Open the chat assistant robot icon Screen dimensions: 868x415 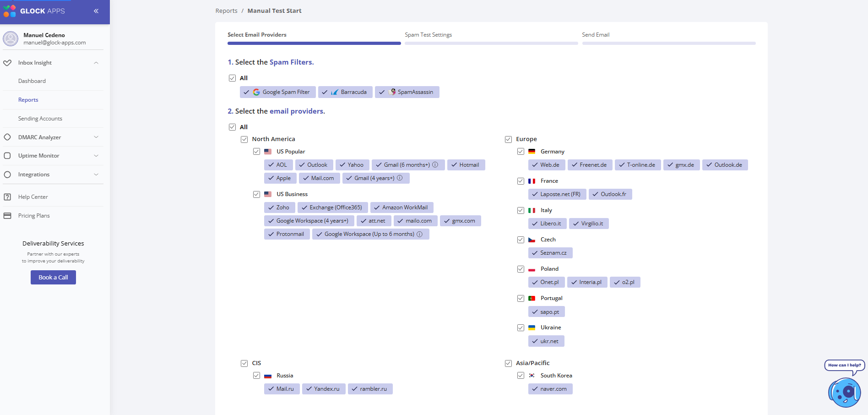[844, 393]
